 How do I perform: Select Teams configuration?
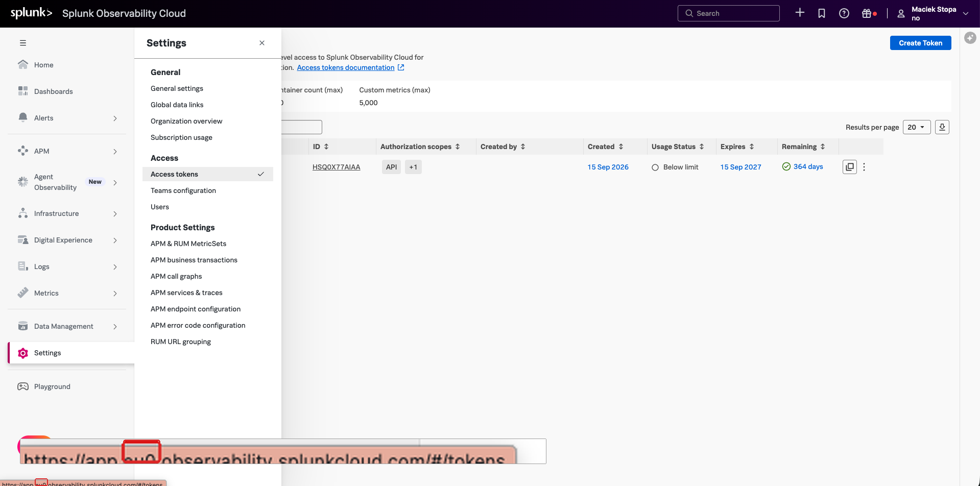click(x=183, y=190)
